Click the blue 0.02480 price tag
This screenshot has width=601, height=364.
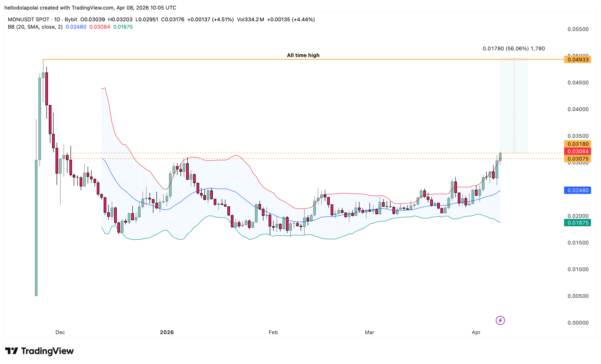coord(577,190)
